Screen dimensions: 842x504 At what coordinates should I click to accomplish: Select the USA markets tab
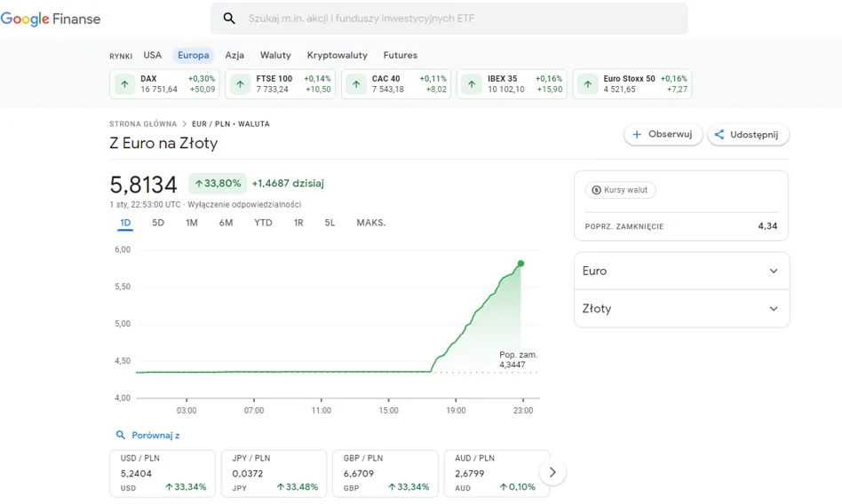pyautogui.click(x=153, y=55)
